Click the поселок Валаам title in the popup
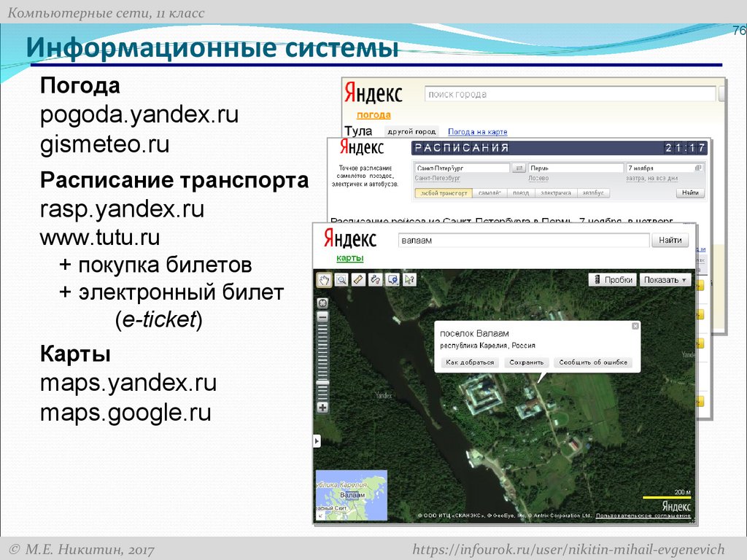Screen dimensions: 747x560 click(474, 333)
